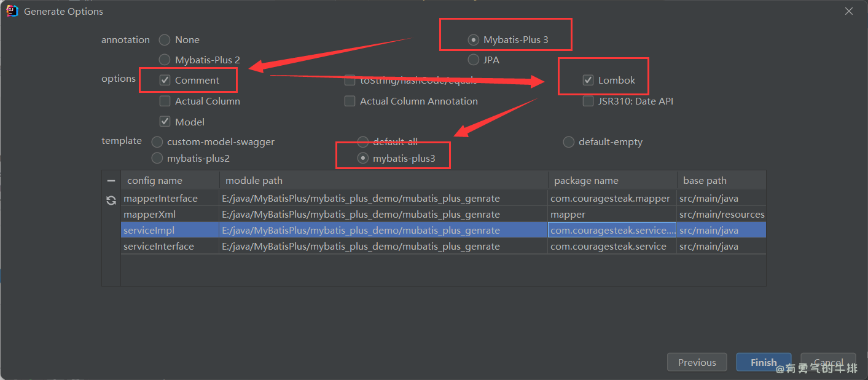Click the minus remove-row icon
Screen dimensions: 868x380
coord(111,181)
